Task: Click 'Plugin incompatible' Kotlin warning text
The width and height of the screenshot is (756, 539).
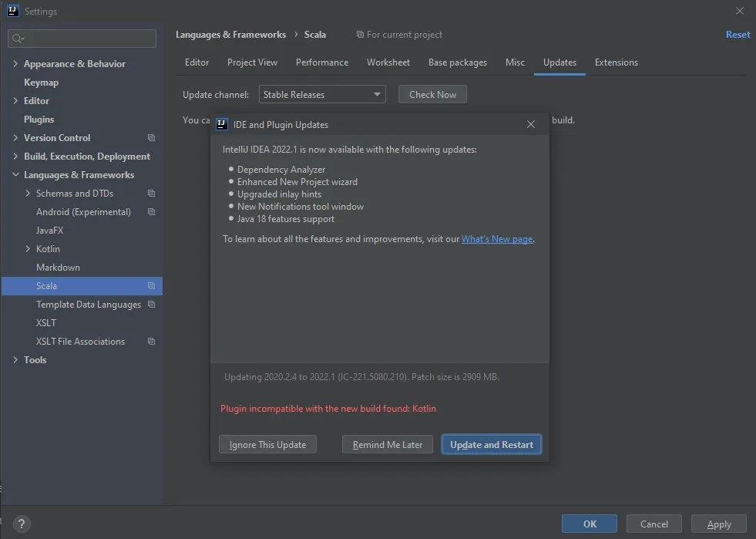Action: pyautogui.click(x=328, y=408)
